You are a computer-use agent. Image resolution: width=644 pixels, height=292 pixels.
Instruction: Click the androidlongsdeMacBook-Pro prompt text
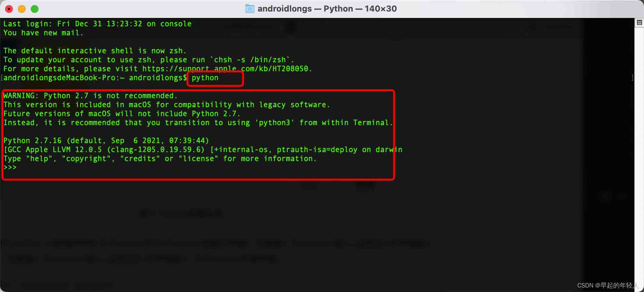coord(95,78)
